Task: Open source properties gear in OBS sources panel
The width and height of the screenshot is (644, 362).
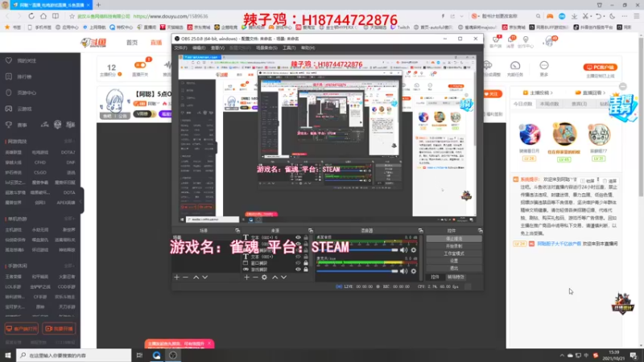Action: click(x=265, y=278)
